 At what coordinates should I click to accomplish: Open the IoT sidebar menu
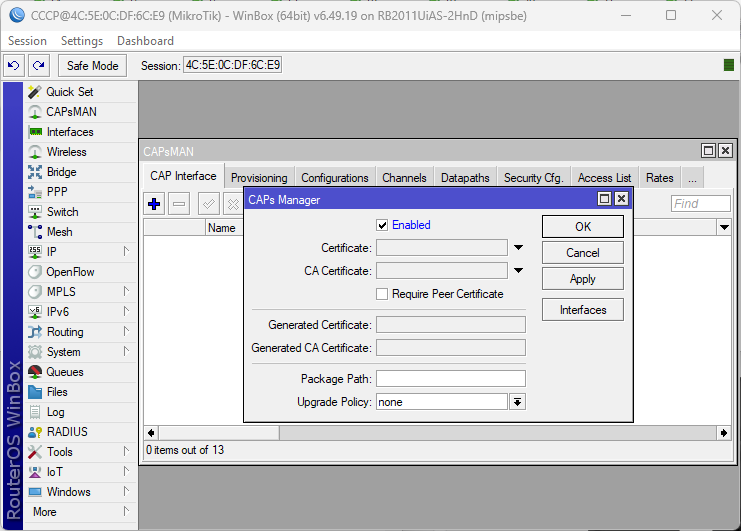80,472
